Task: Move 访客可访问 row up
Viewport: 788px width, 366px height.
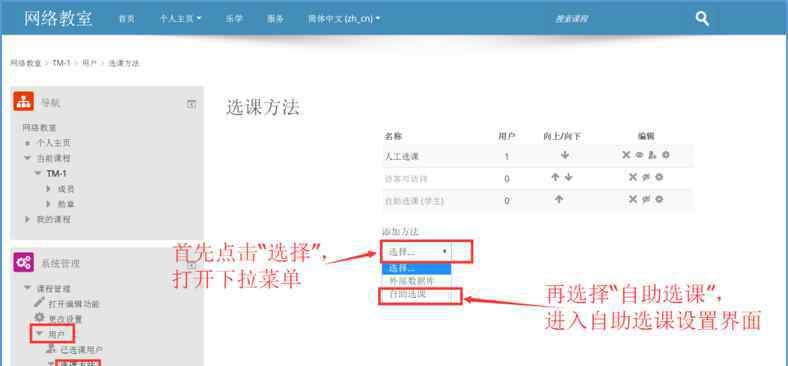Action: pyautogui.click(x=555, y=177)
